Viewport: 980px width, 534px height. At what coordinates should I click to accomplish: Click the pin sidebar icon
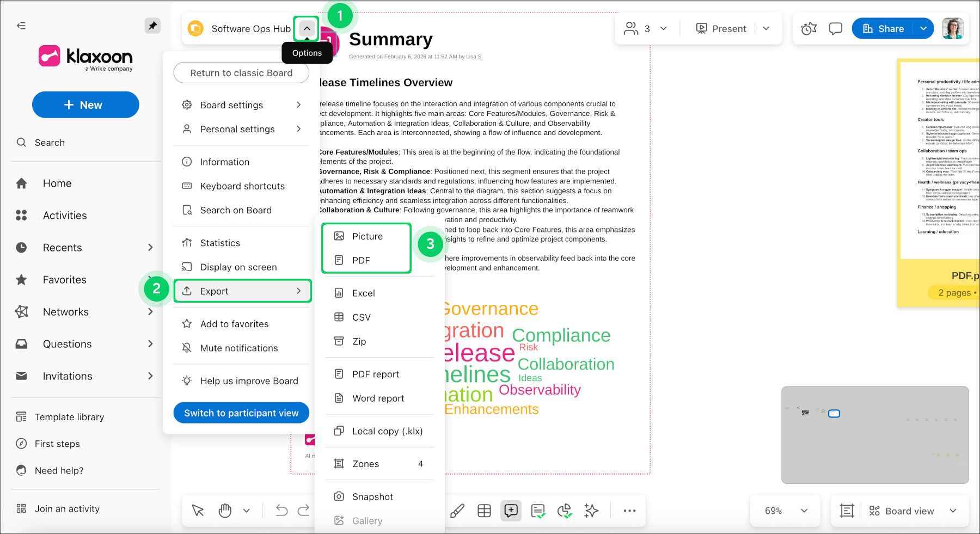pos(152,26)
